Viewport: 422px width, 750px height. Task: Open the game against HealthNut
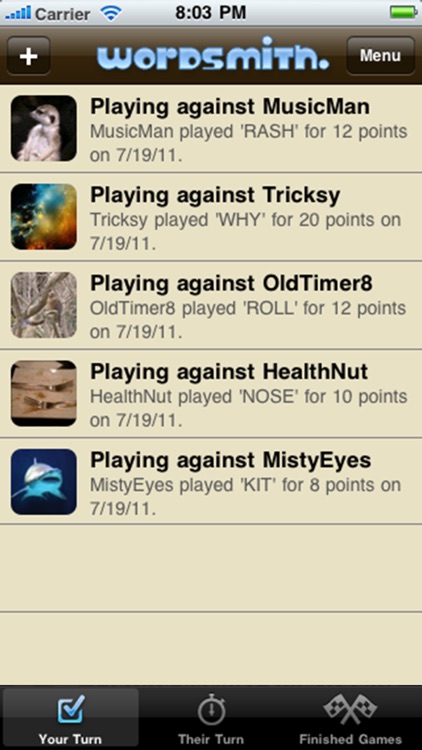(211, 394)
